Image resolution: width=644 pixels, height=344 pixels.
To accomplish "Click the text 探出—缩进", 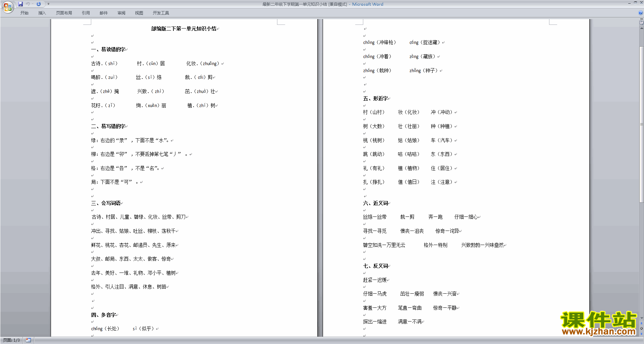I will coord(375,322).
